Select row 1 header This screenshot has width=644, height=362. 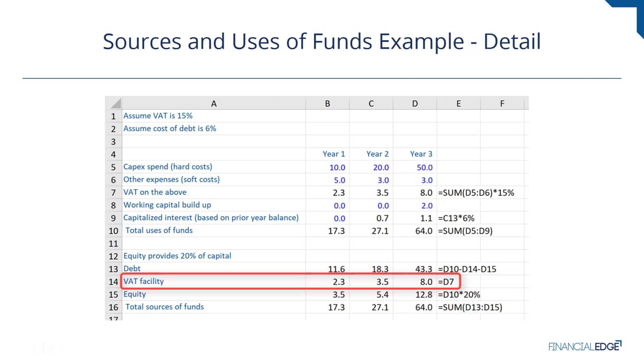(x=113, y=116)
